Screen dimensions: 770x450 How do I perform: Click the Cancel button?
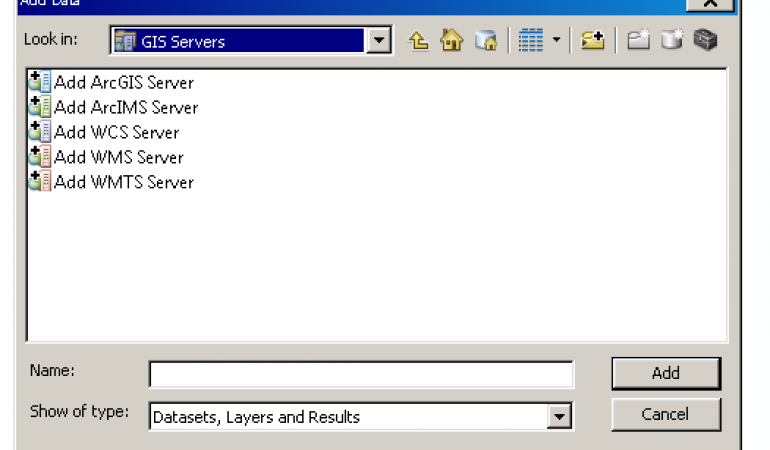[x=666, y=415]
